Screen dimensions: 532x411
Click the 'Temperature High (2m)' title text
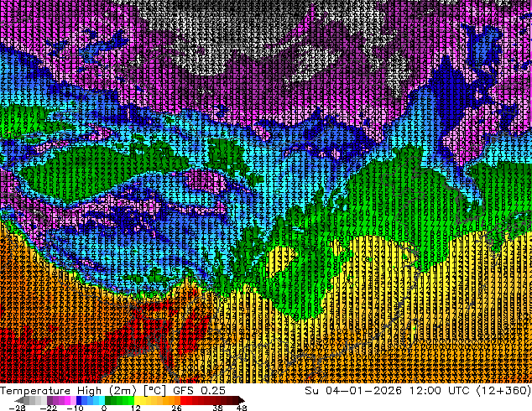(68, 391)
